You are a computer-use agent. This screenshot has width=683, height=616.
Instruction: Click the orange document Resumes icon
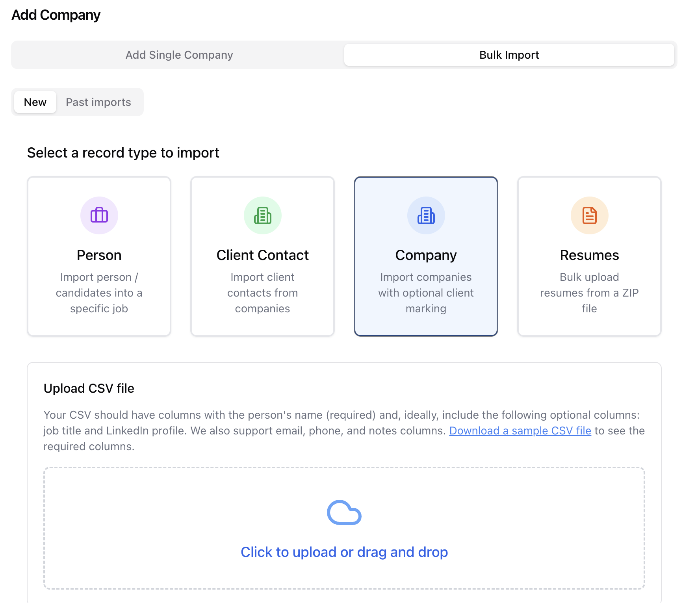coord(590,215)
